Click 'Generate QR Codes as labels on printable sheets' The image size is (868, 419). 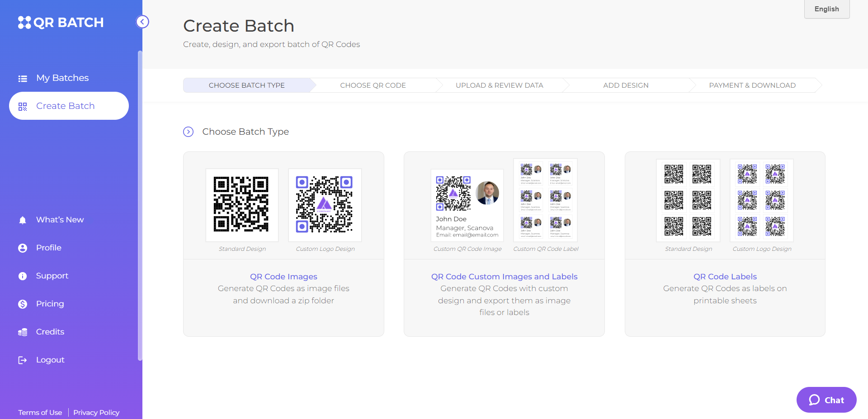coord(725,294)
